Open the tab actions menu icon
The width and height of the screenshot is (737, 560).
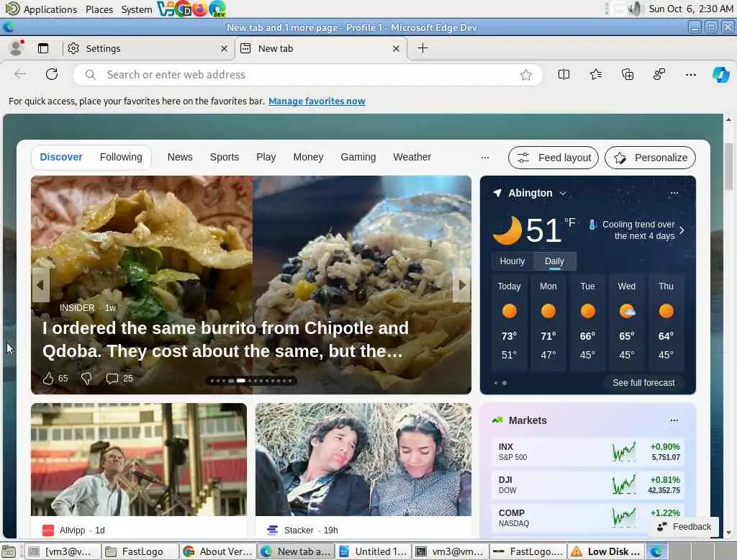[x=43, y=48]
